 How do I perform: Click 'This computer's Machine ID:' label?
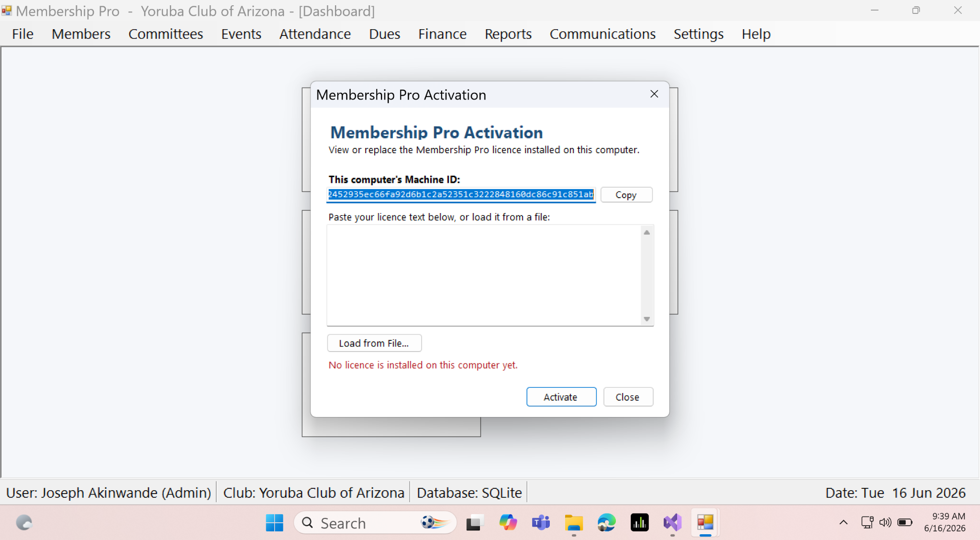(x=394, y=180)
